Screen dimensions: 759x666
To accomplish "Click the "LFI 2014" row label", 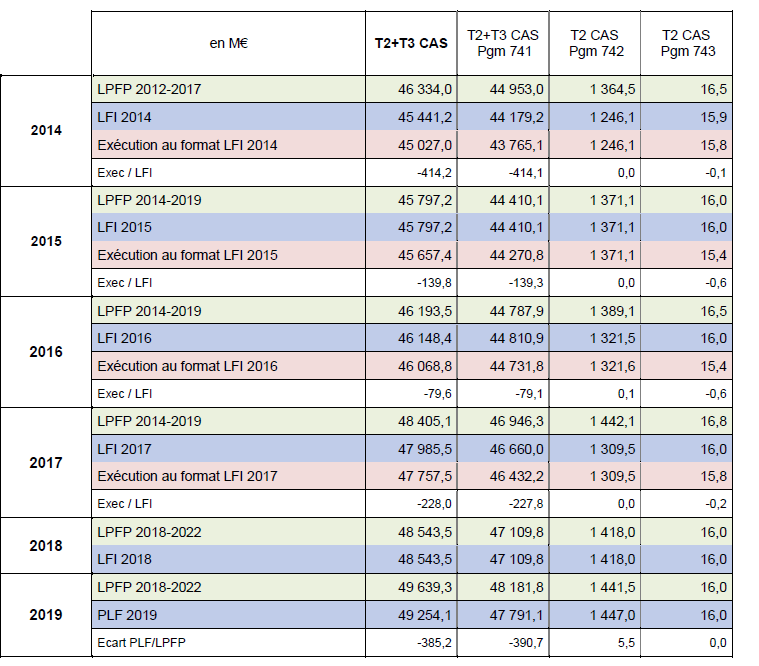I will [130, 117].
